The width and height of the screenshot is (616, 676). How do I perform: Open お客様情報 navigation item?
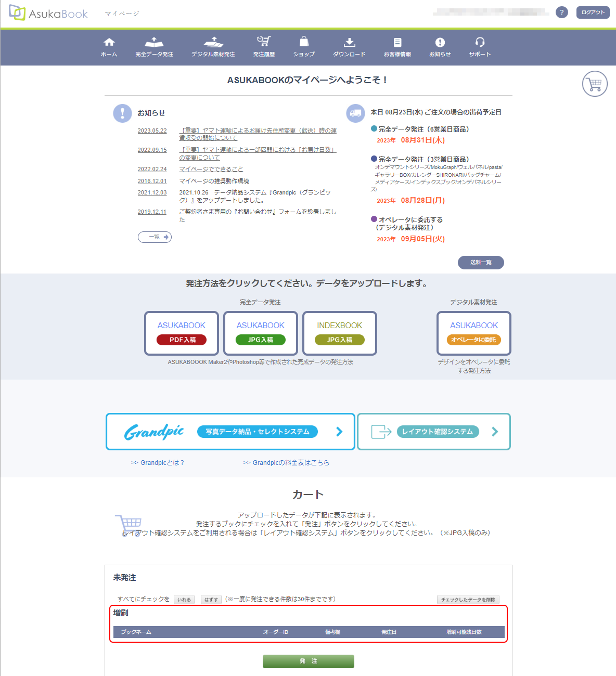(397, 47)
